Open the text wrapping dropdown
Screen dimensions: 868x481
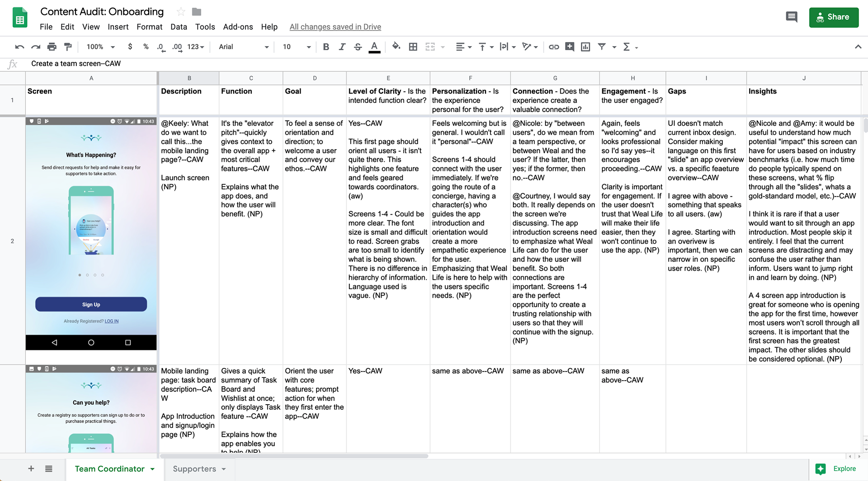click(x=508, y=47)
